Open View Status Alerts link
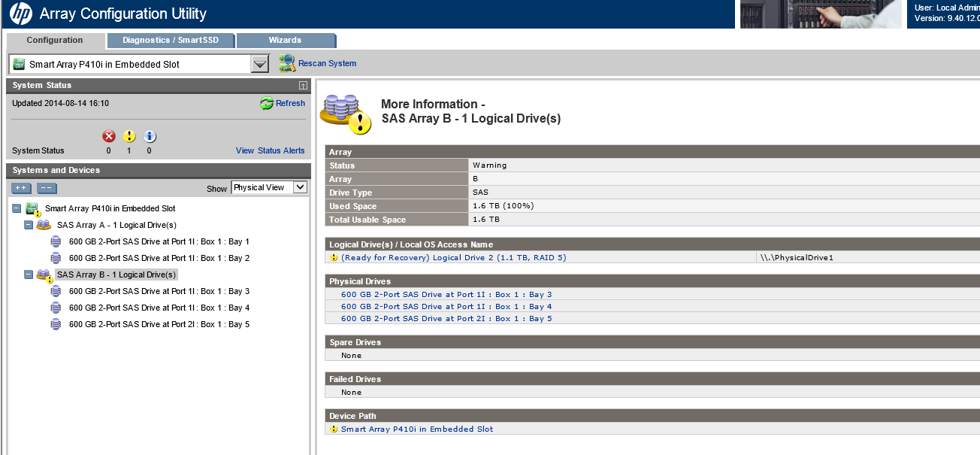This screenshot has height=455, width=980. pyautogui.click(x=271, y=150)
